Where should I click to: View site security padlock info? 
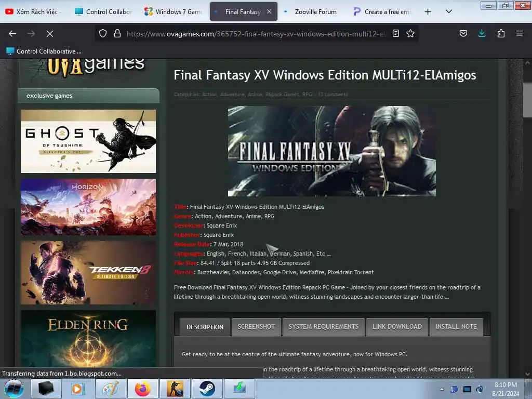[x=117, y=33]
